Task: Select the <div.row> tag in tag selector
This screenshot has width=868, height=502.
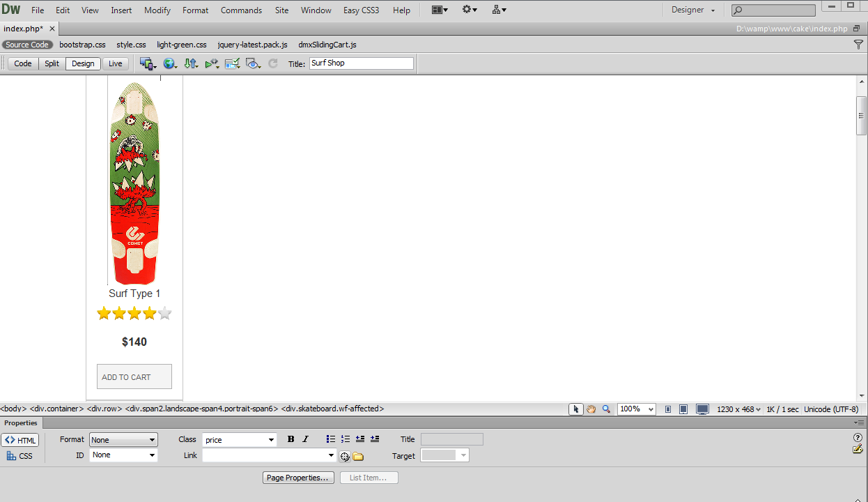Action: click(104, 409)
